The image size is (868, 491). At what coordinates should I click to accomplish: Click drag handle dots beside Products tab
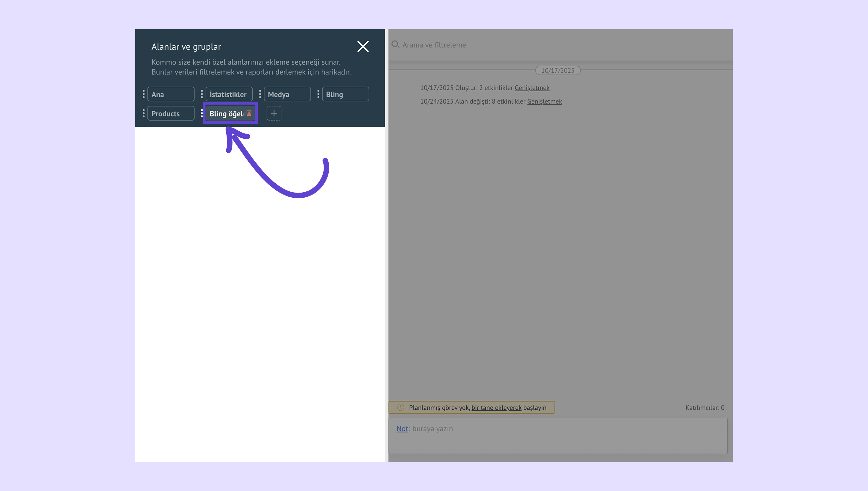(144, 113)
